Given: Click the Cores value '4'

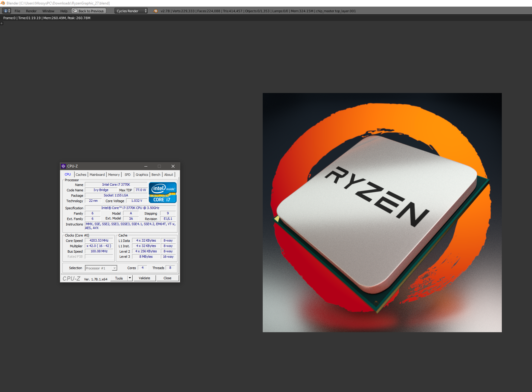Looking at the screenshot, I should [143, 268].
